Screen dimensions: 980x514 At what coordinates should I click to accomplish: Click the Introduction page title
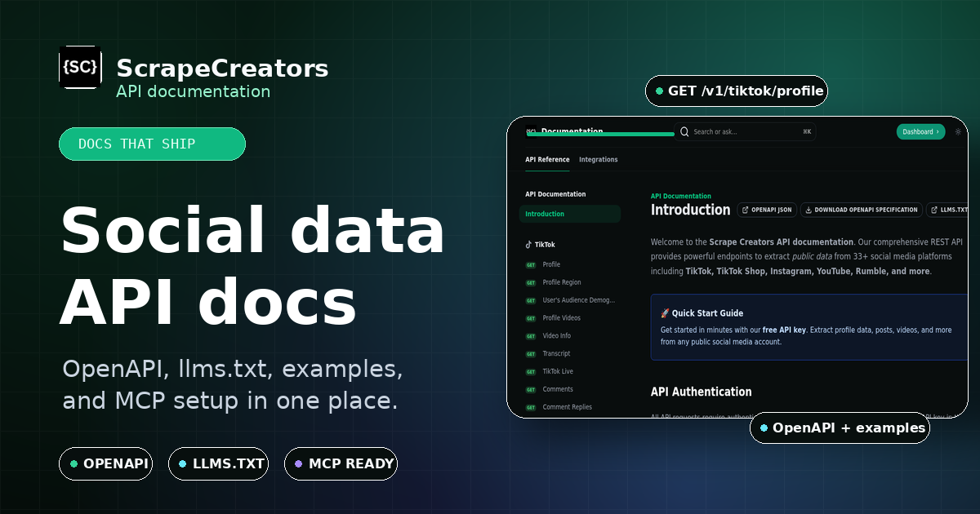tap(691, 210)
